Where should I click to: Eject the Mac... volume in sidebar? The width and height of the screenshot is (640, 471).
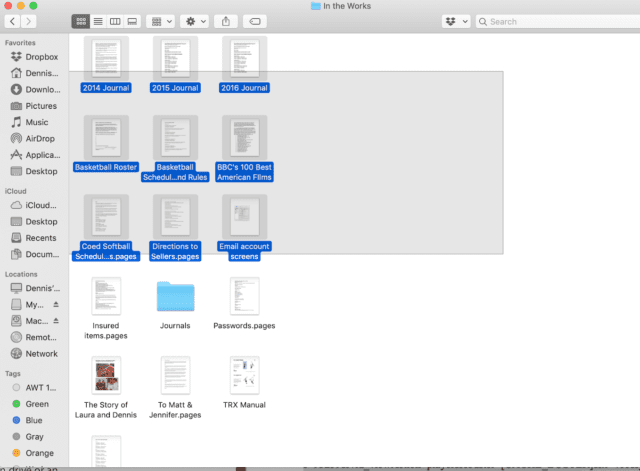56,321
